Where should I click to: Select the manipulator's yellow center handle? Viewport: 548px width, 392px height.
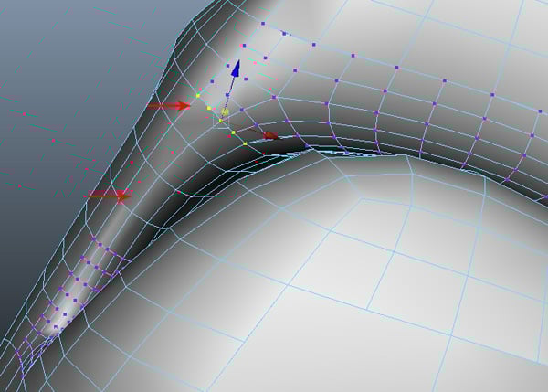tap(226, 112)
